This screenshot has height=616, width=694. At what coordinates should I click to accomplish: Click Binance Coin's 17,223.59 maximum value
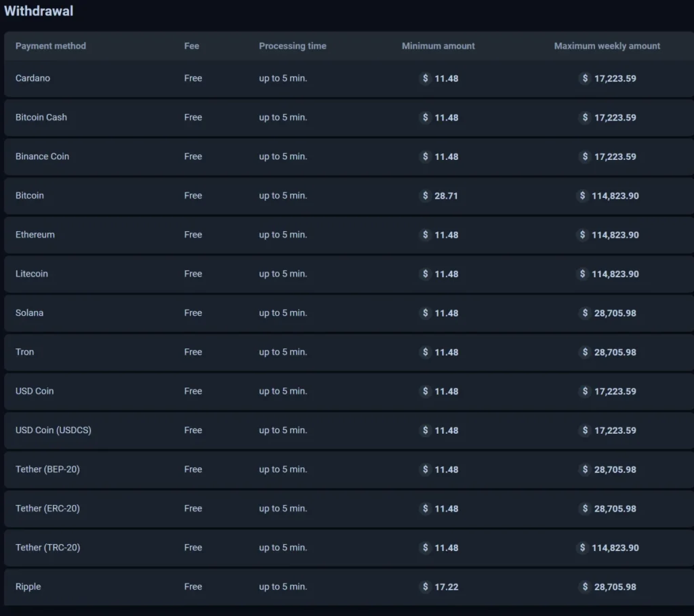(615, 157)
